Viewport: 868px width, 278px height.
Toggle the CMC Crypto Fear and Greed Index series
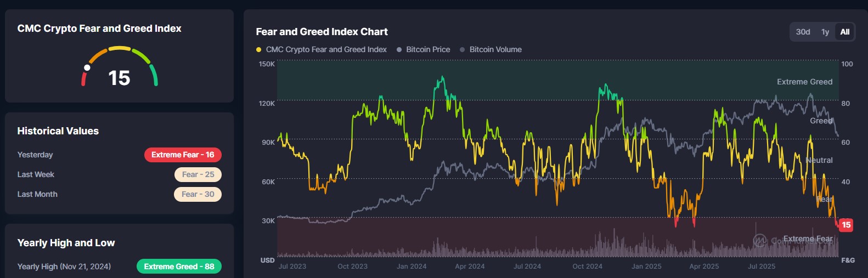326,49
